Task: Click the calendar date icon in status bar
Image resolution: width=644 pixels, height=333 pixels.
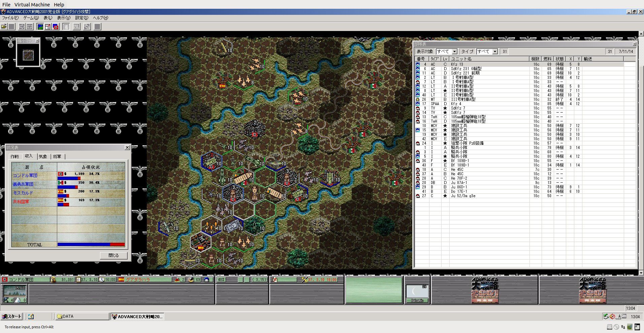Action: pos(78,280)
